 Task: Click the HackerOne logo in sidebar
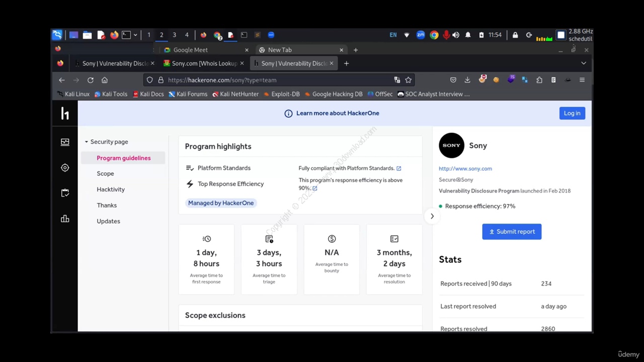click(65, 114)
